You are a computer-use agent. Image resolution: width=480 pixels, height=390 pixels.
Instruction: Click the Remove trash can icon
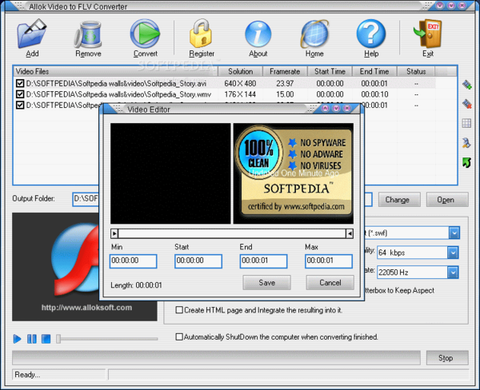88,34
